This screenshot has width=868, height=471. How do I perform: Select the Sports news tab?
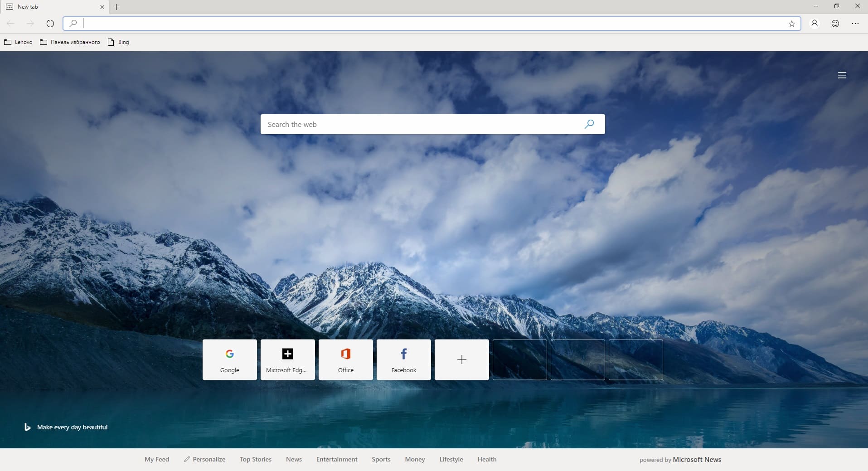tap(381, 459)
